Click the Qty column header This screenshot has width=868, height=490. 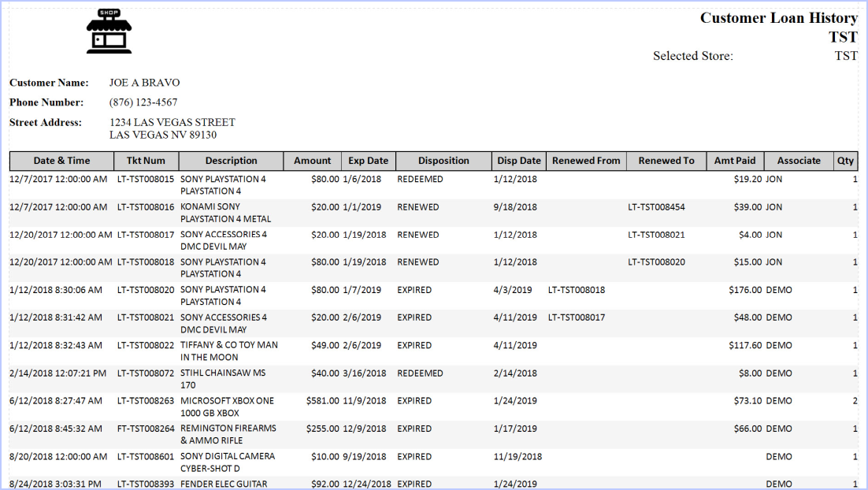click(845, 161)
